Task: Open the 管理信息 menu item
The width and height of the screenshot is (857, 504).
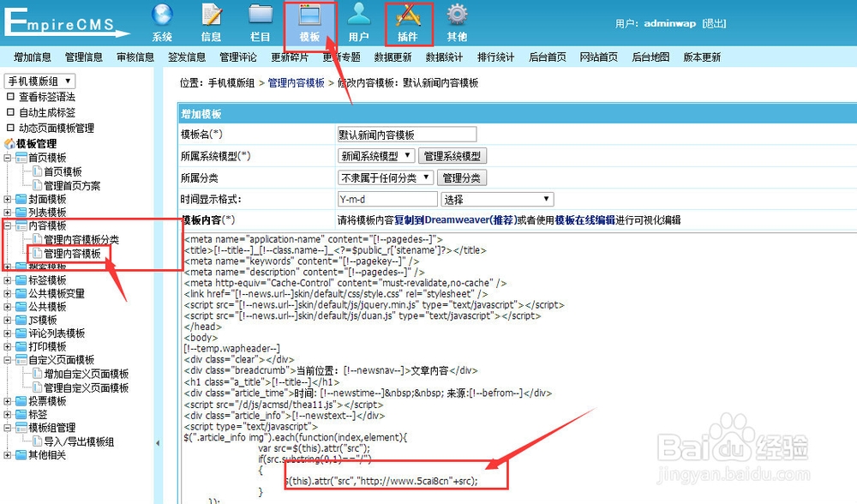Action: tap(84, 57)
